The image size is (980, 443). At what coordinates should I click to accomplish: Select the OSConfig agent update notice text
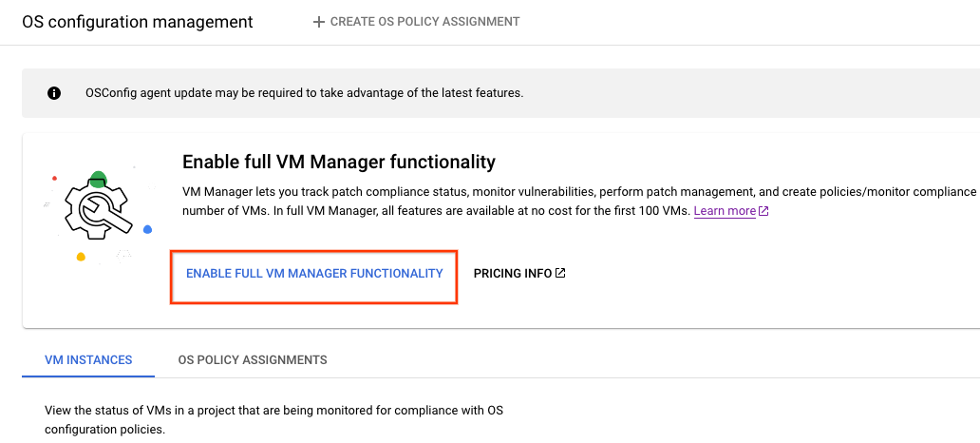pos(304,93)
